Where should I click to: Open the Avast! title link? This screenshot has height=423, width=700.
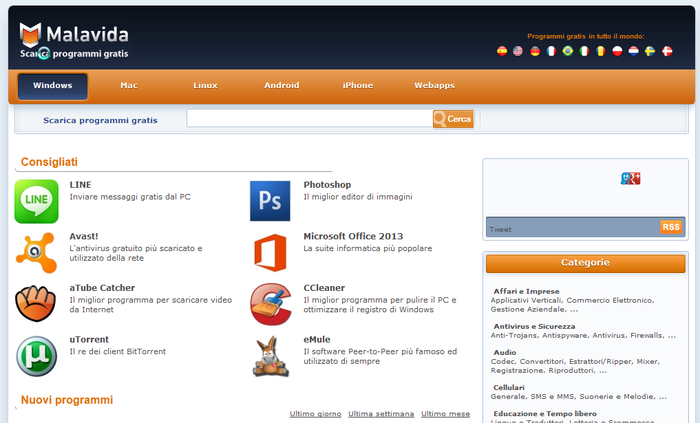tap(83, 236)
